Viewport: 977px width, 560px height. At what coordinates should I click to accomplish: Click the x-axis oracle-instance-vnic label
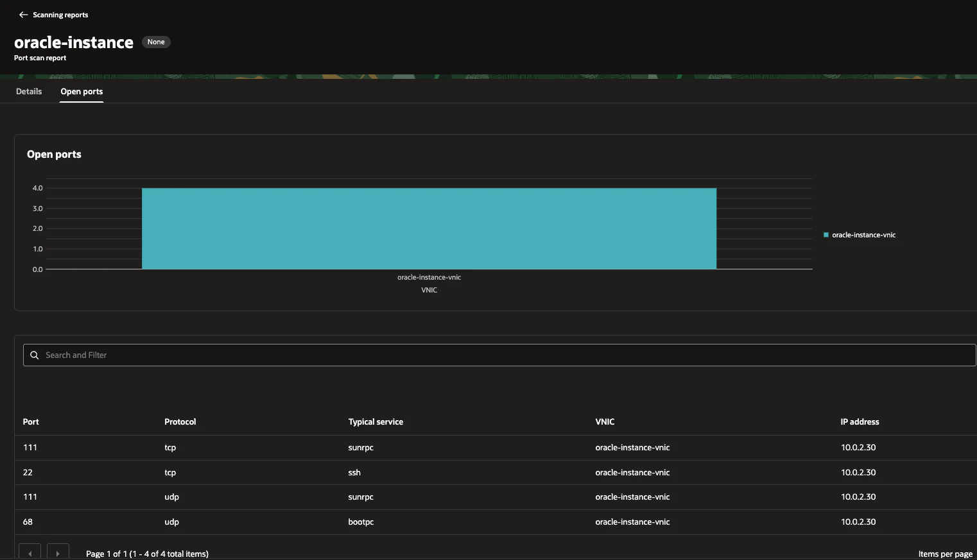pos(429,277)
